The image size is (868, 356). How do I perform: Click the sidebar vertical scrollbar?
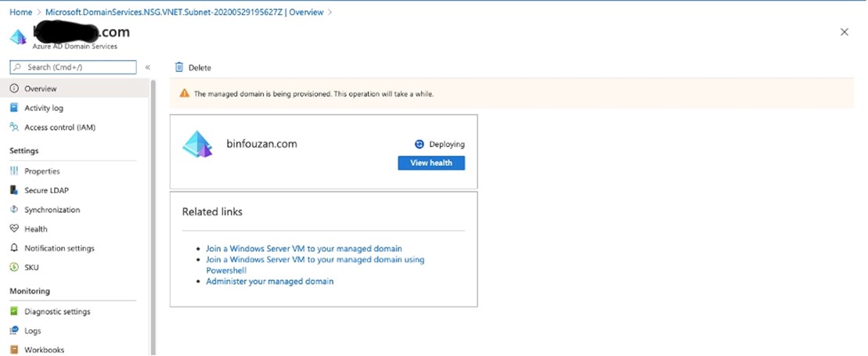point(153,216)
